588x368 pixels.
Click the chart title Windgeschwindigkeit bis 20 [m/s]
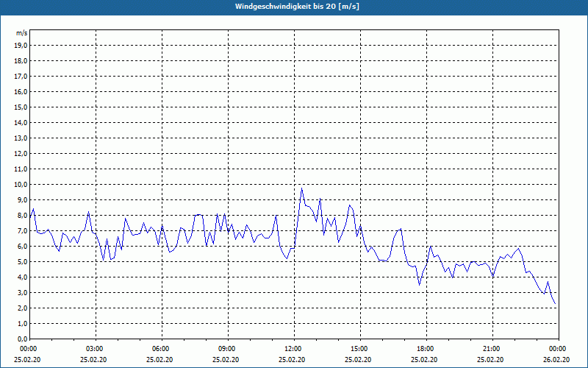pos(297,7)
